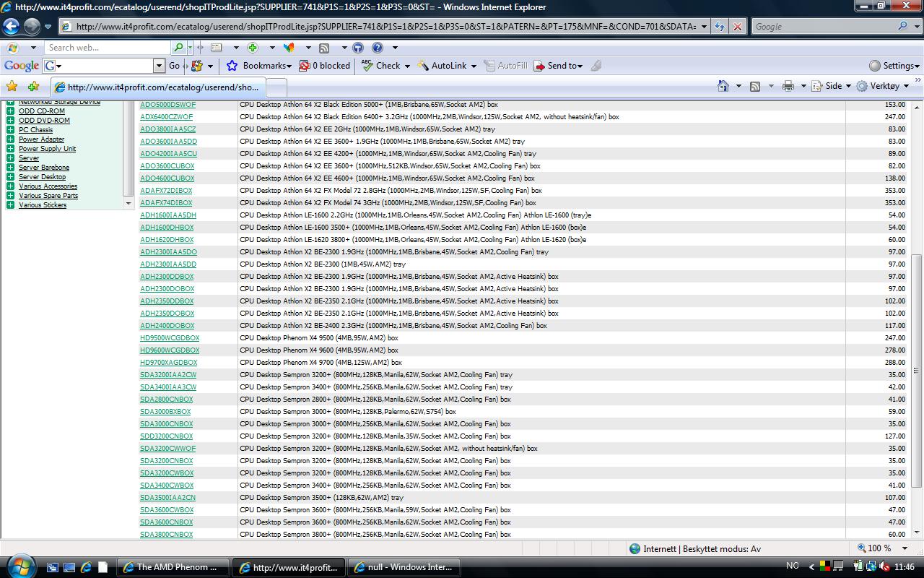Viewport: 924px width, 578px height.
Task: Switch to the it4profit.com browser tab
Action: click(157, 87)
